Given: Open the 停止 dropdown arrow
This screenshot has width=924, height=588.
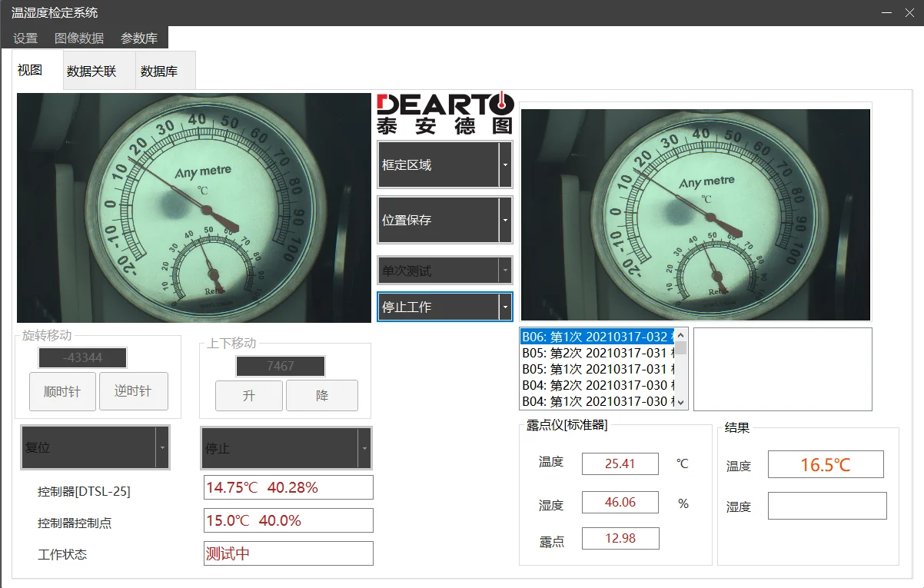Looking at the screenshot, I should tap(364, 448).
